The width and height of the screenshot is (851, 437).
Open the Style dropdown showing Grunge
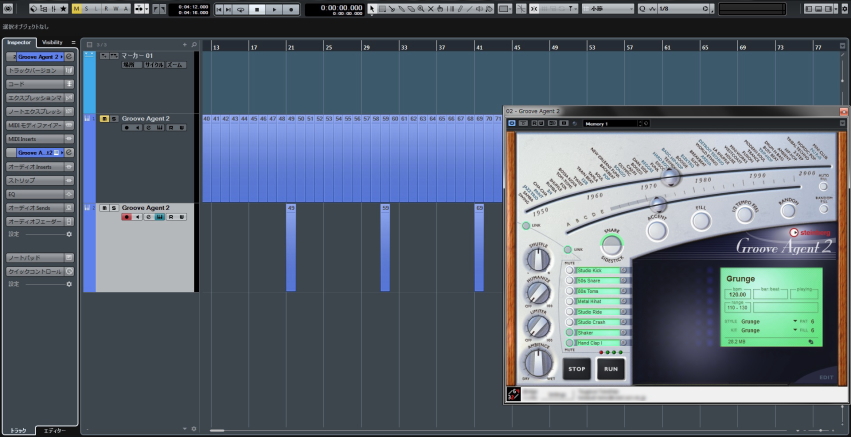pyautogui.click(x=760, y=321)
